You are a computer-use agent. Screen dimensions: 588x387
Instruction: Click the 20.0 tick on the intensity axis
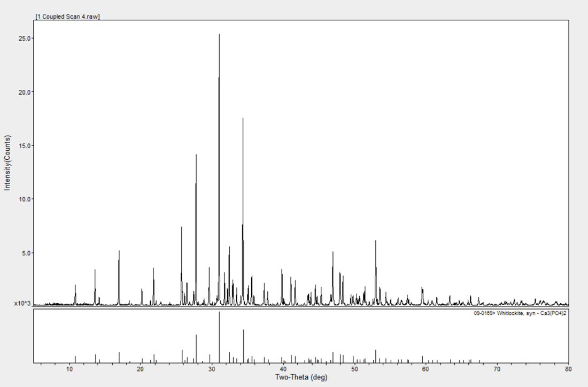pos(24,92)
